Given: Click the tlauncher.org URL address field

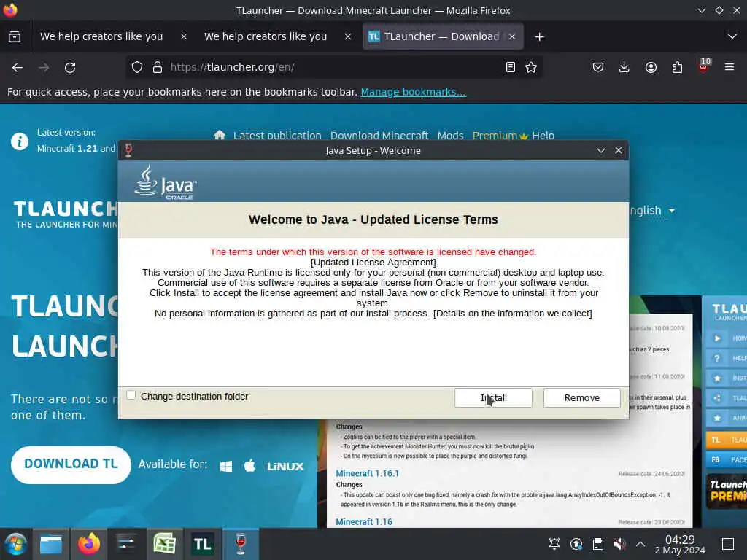Looking at the screenshot, I should [x=333, y=68].
